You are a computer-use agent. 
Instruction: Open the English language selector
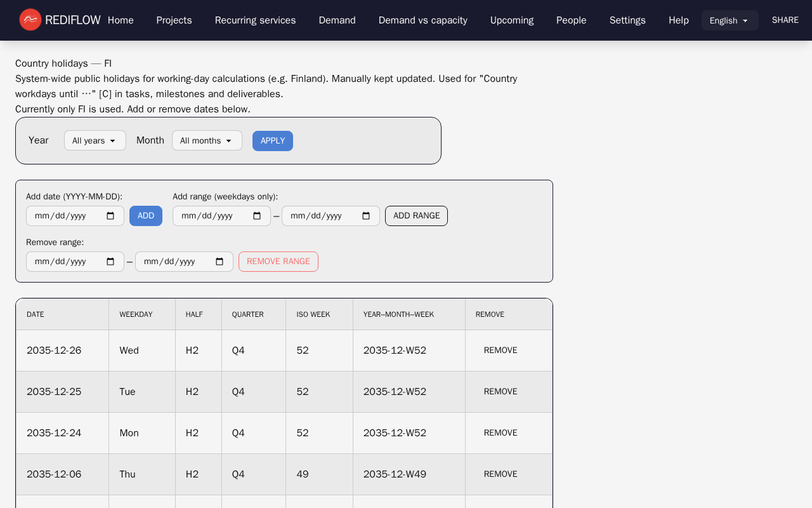point(730,20)
